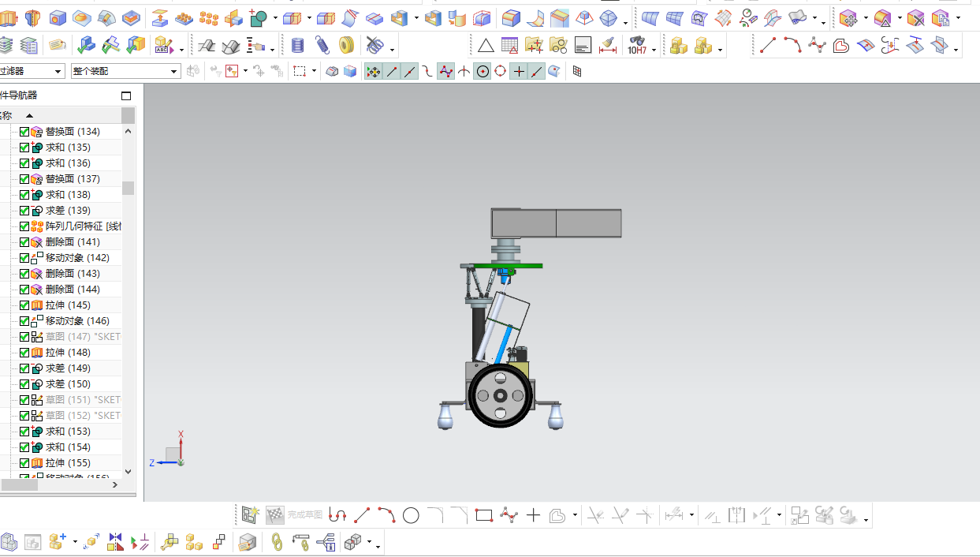Uncheck the 替换面 (134) feature checkbox
The height and width of the screenshot is (557, 980).
point(24,132)
